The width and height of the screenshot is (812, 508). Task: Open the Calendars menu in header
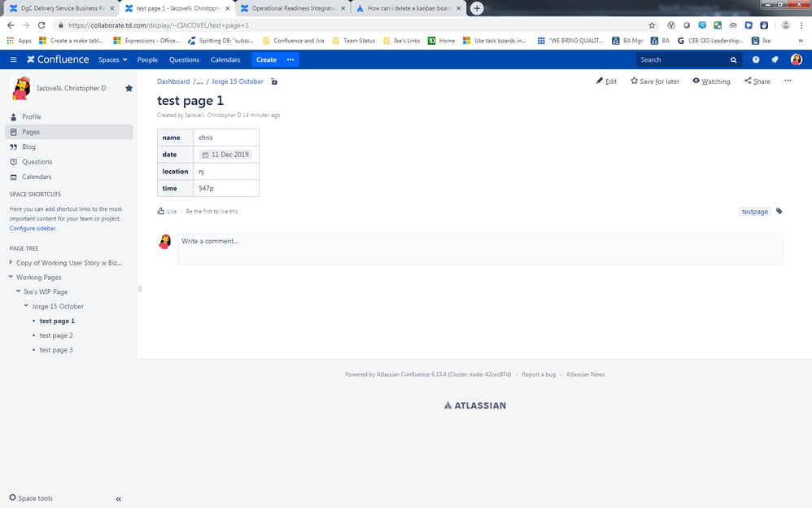(225, 59)
